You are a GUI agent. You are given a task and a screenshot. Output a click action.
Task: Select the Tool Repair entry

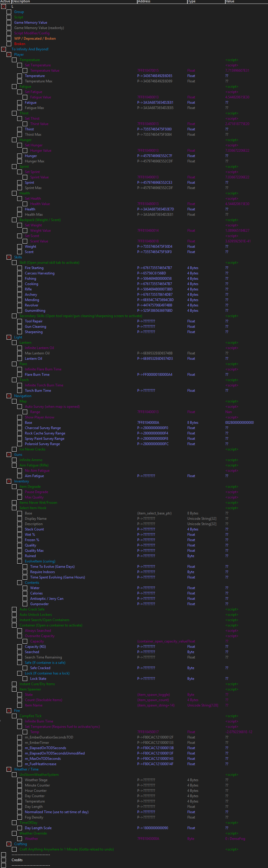33,322
